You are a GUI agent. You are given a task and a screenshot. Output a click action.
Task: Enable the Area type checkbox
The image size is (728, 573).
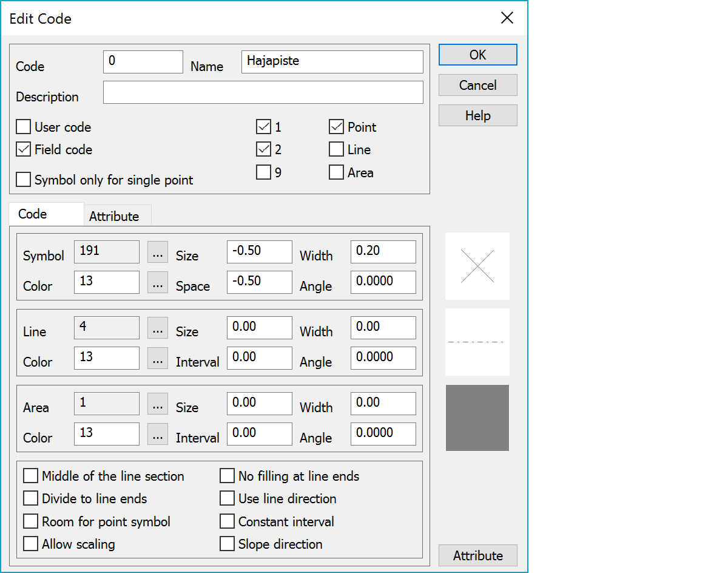[x=336, y=172]
